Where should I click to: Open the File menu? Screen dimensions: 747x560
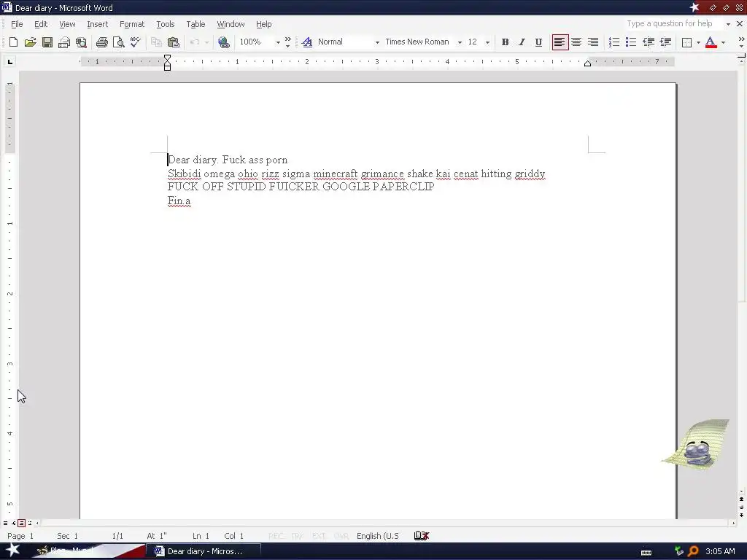17,24
